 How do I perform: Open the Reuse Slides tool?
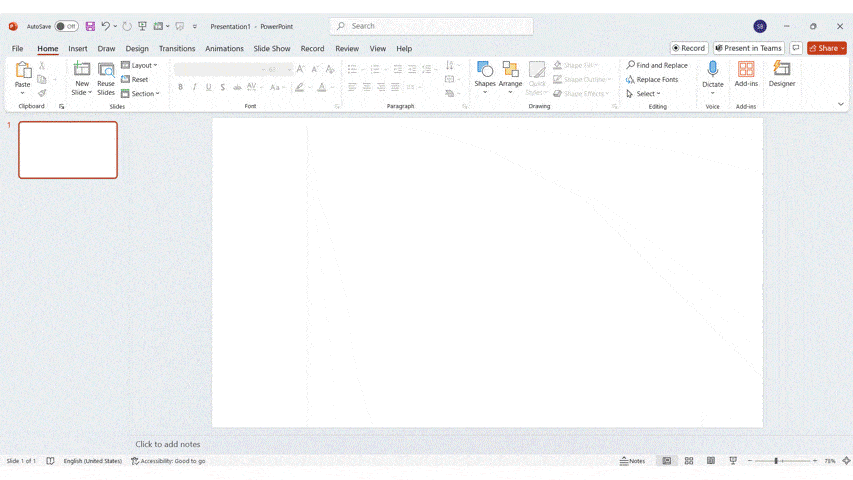tap(106, 78)
